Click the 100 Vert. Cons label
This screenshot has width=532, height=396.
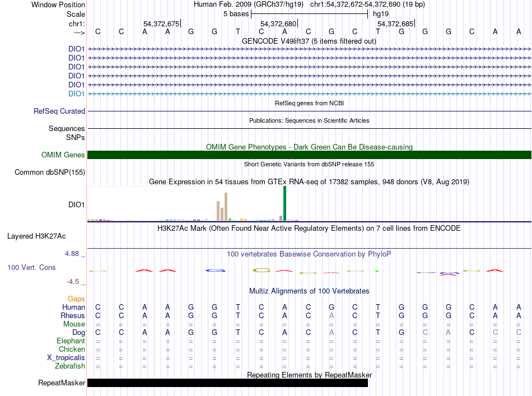point(31,267)
